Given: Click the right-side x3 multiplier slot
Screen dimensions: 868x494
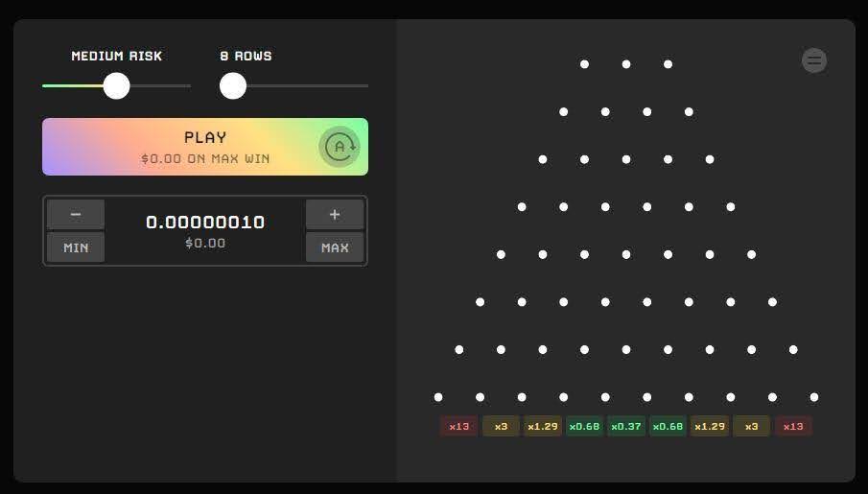Looking at the screenshot, I should [x=751, y=426].
